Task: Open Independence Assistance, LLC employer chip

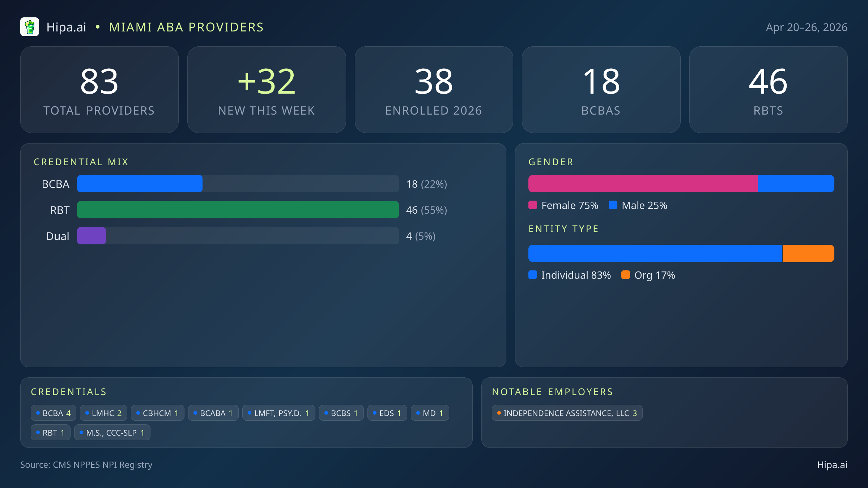Action: [x=567, y=413]
